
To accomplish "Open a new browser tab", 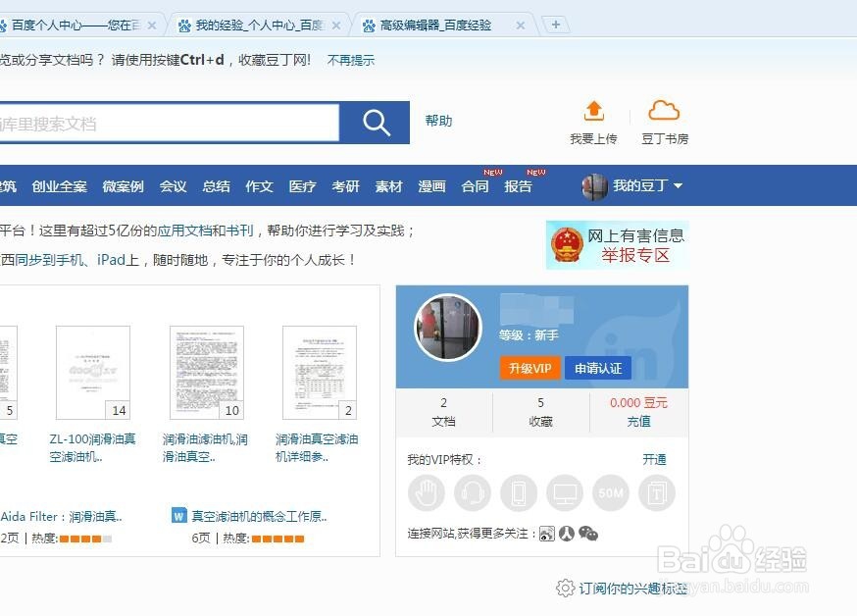I will [555, 25].
